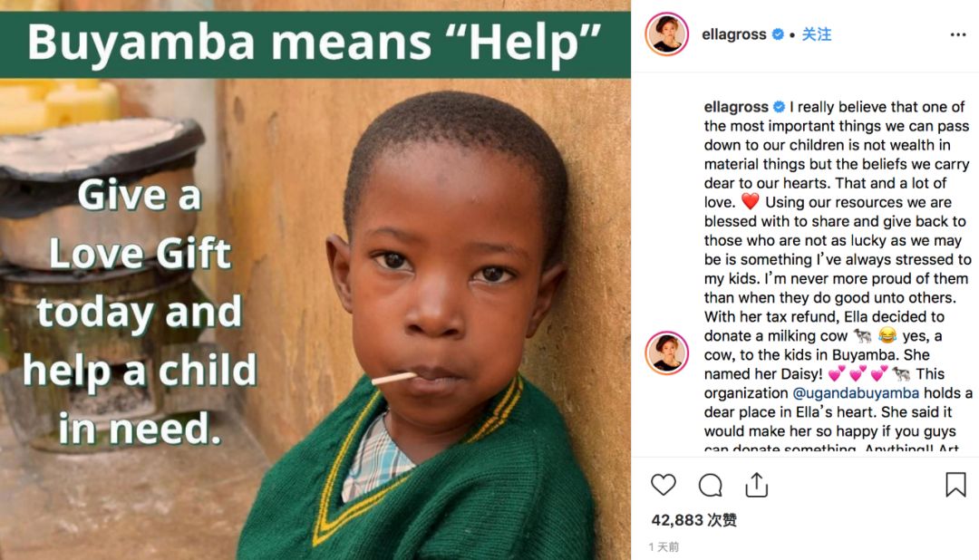This screenshot has width=979, height=560.
Task: Share the post using the share icon
Action: pos(757,485)
